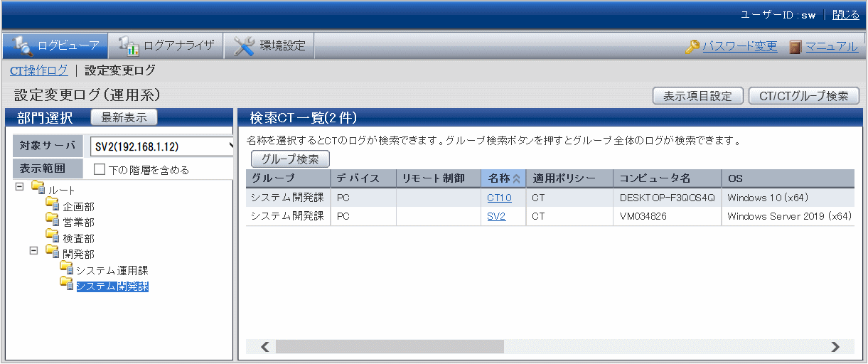The height and width of the screenshot is (364, 868).
Task: Click the 営業部 folder icon
Action: click(x=53, y=220)
